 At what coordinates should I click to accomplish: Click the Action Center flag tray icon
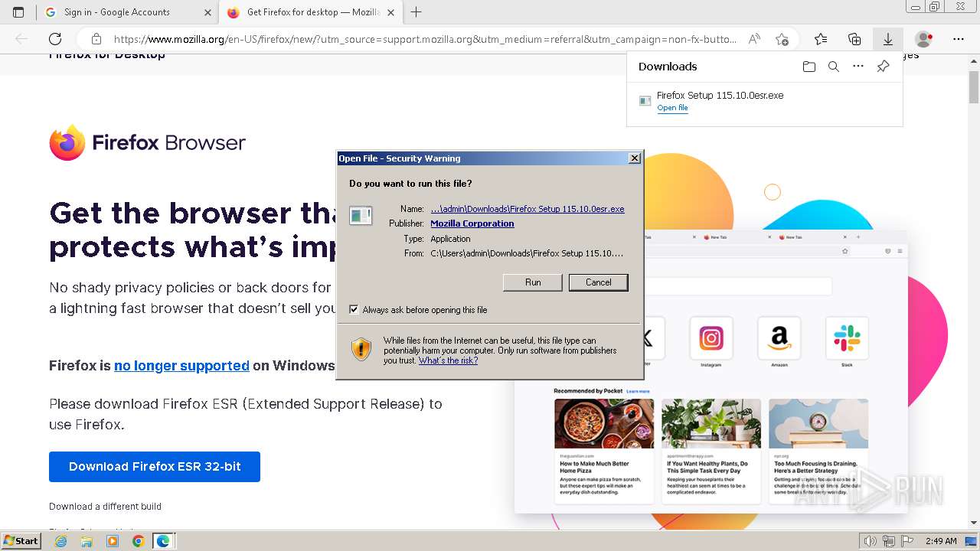point(907,541)
